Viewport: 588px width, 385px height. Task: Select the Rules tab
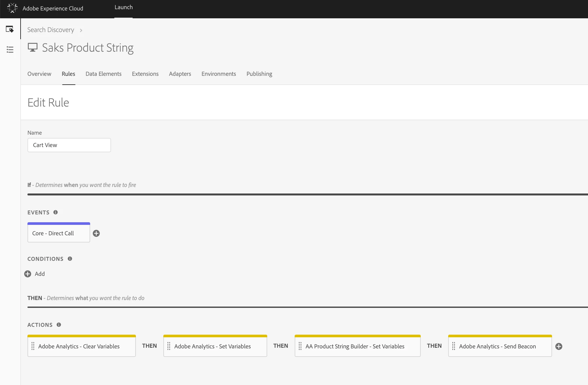[69, 74]
